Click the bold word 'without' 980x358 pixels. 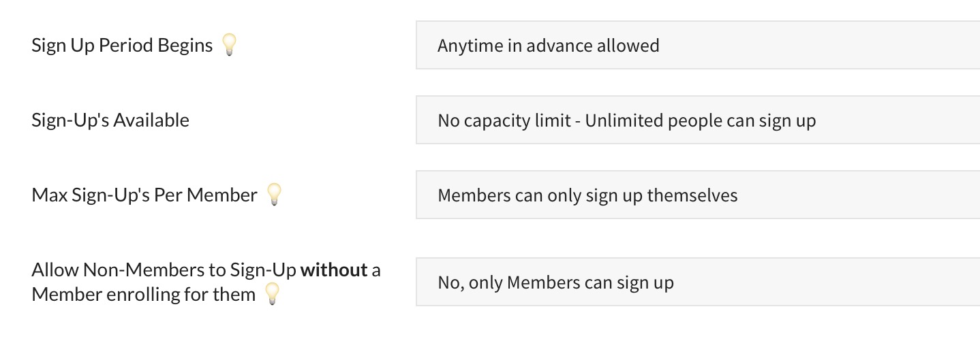click(x=334, y=270)
